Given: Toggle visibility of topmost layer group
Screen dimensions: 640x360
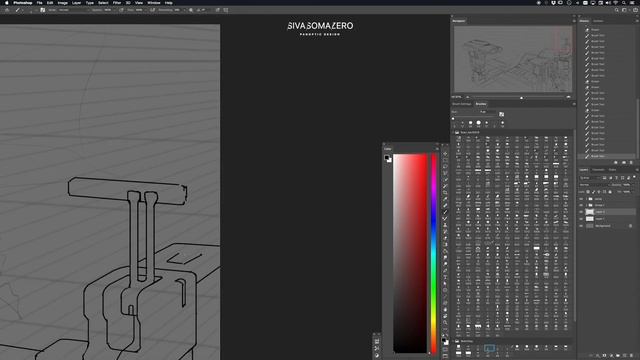Looking at the screenshot, I should (581, 199).
